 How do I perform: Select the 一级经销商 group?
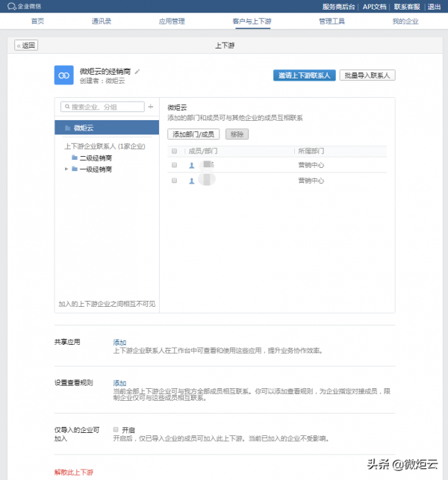click(x=96, y=169)
